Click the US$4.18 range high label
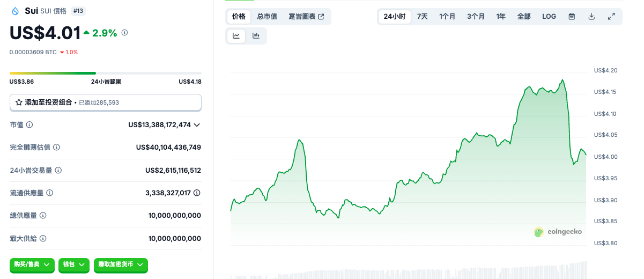 click(190, 82)
